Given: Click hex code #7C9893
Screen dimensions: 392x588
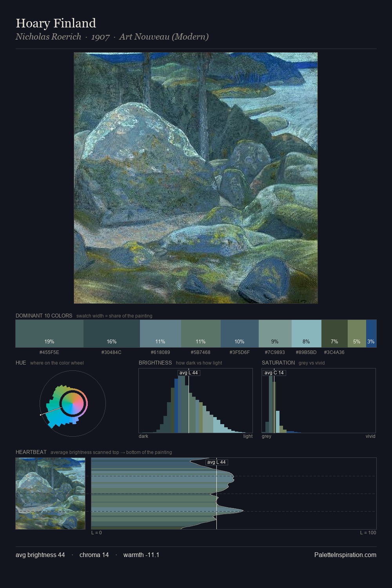Looking at the screenshot, I should click(x=275, y=352).
